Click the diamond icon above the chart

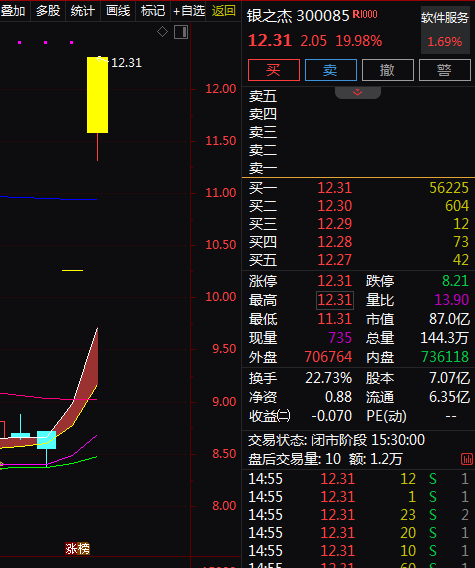tap(162, 32)
